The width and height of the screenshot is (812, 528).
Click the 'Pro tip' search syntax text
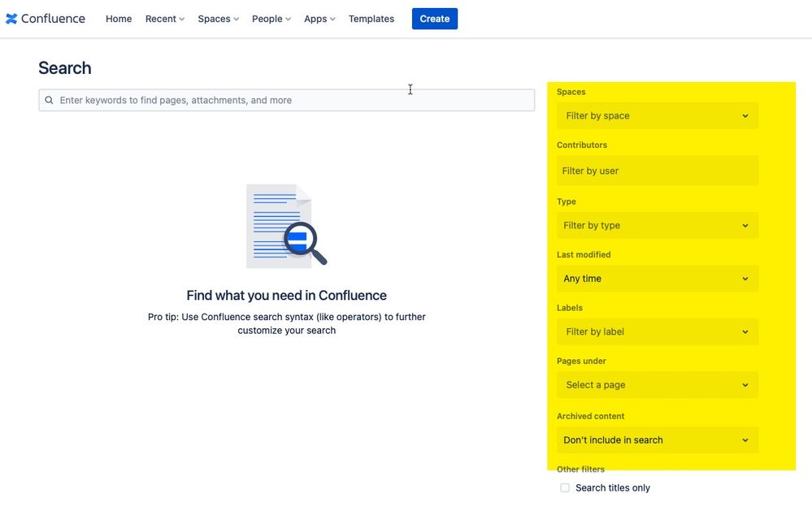click(286, 323)
